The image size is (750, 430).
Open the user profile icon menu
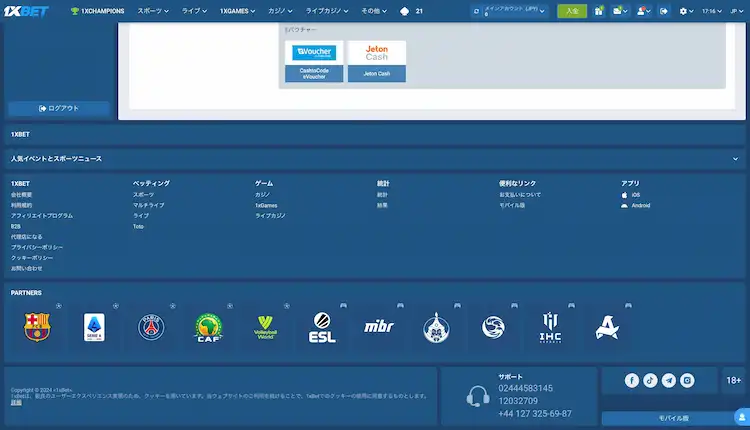(x=643, y=11)
